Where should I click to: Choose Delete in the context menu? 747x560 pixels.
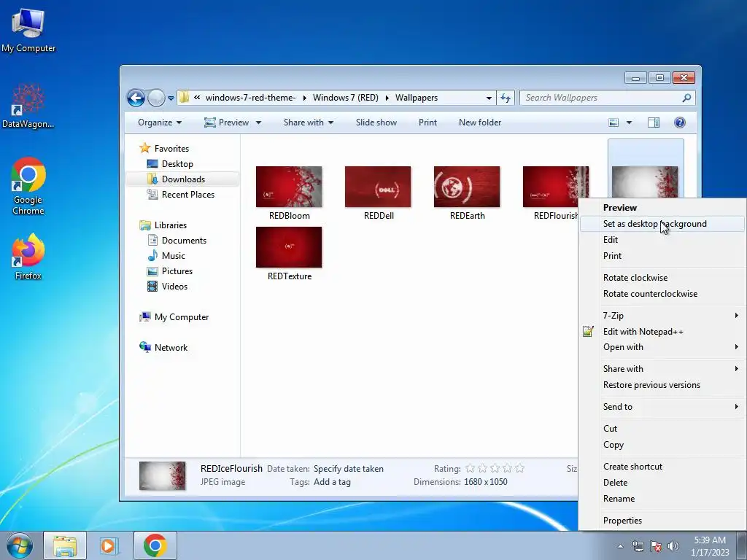coord(662,483)
